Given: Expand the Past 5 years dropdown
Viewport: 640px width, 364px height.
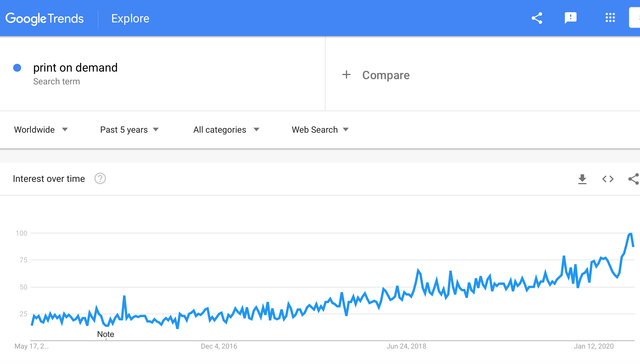Looking at the screenshot, I should click(x=130, y=129).
